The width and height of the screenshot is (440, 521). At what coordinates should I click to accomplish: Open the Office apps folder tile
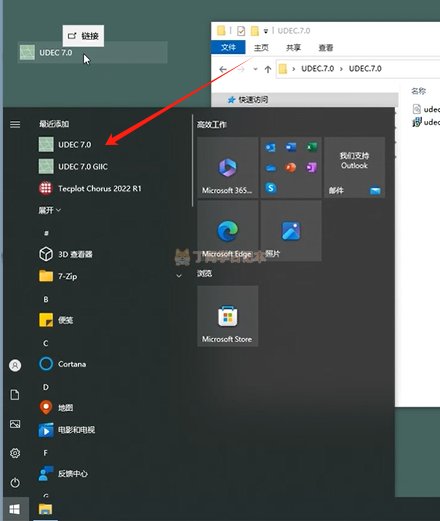[291, 167]
